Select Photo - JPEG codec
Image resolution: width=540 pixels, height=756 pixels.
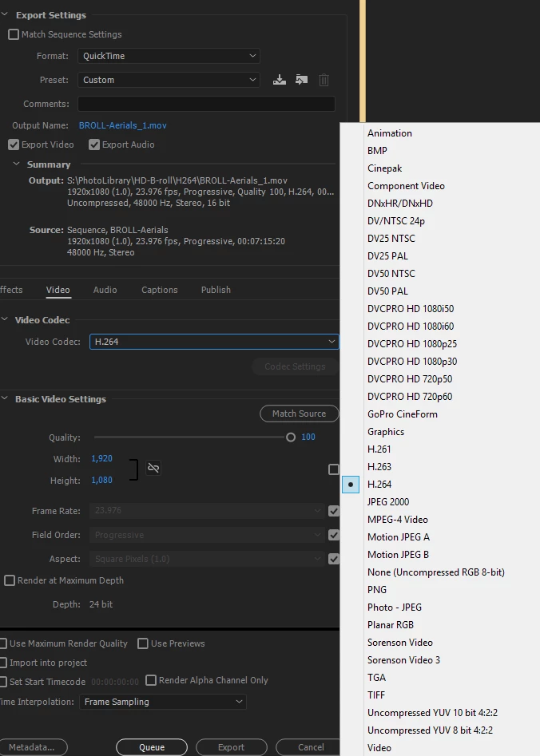(x=395, y=607)
